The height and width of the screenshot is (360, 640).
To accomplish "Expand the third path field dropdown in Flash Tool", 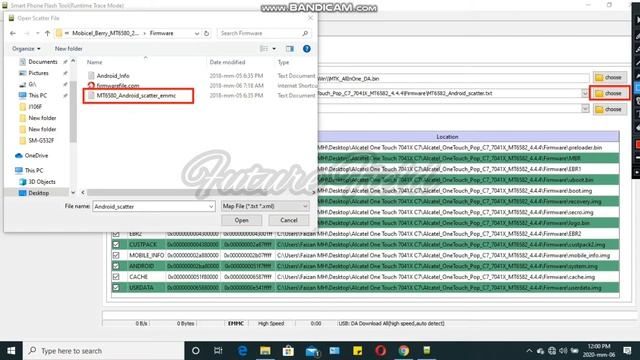I will (585, 109).
